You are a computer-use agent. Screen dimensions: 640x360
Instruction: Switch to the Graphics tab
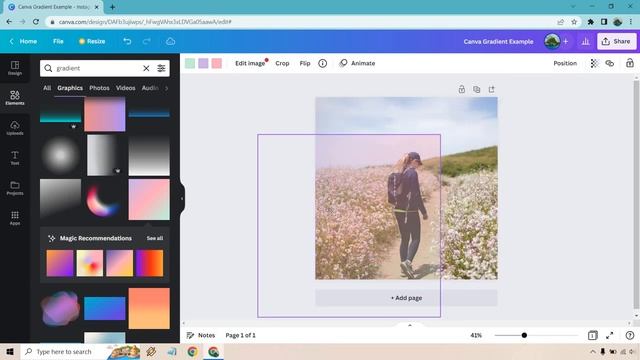click(x=70, y=88)
